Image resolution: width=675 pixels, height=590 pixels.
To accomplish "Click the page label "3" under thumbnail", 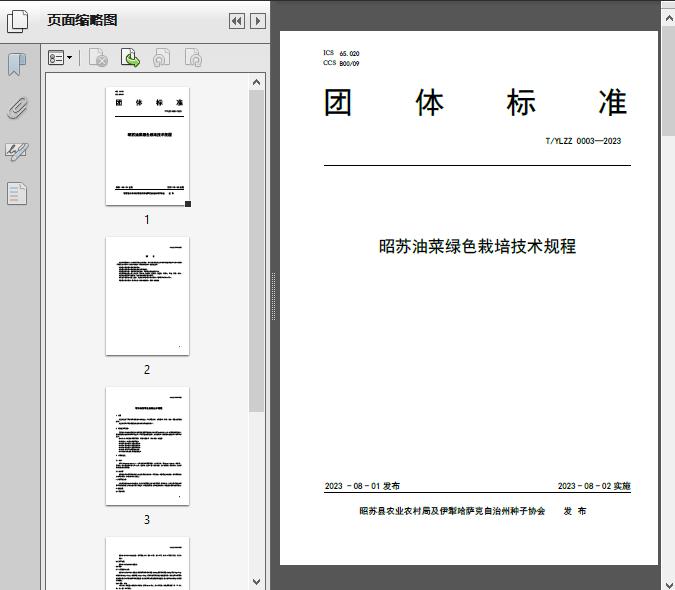I will tap(147, 520).
